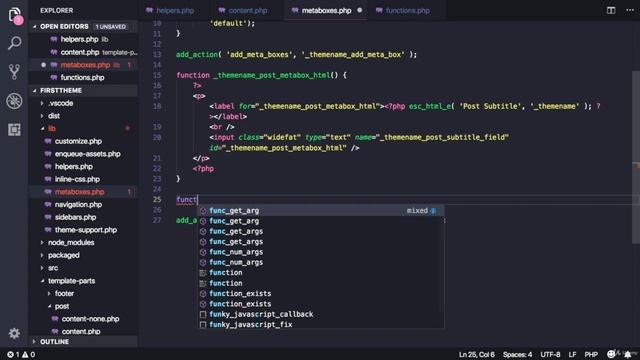The height and width of the screenshot is (360, 640).
Task: Click the 1 UNSAVED badge
Action: pyautogui.click(x=111, y=27)
